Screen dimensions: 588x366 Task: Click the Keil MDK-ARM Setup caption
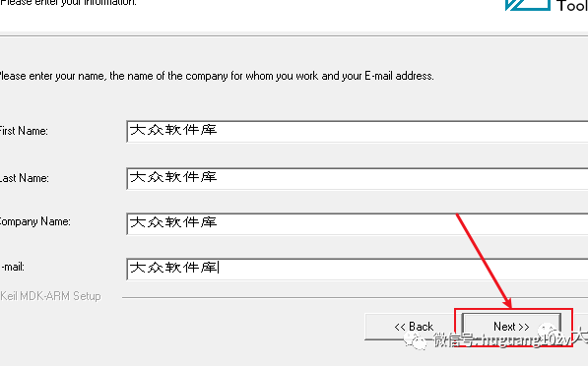[50, 296]
